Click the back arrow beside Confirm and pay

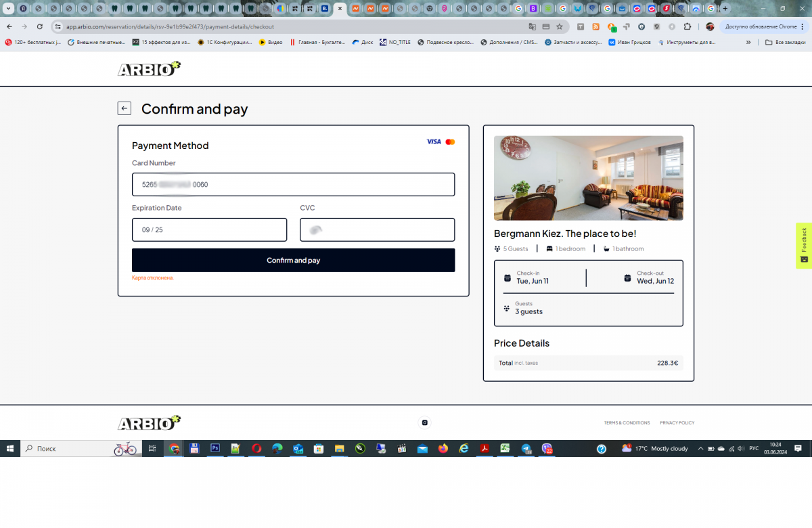(x=124, y=108)
